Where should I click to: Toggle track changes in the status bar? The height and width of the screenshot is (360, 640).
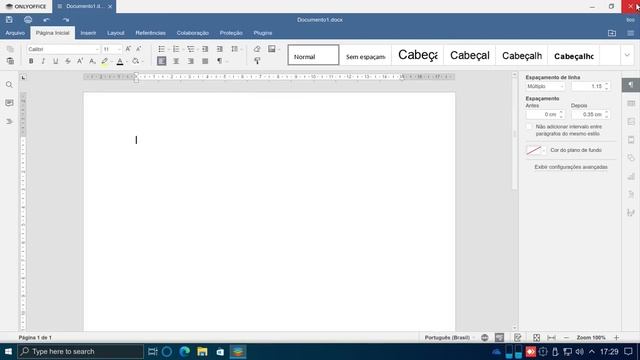coord(518,338)
